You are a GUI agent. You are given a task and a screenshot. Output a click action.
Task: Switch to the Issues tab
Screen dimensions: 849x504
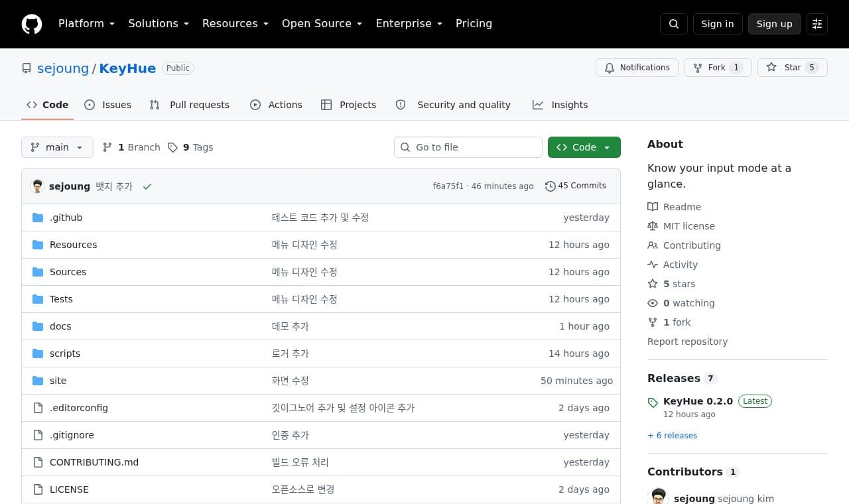pyautogui.click(x=108, y=105)
